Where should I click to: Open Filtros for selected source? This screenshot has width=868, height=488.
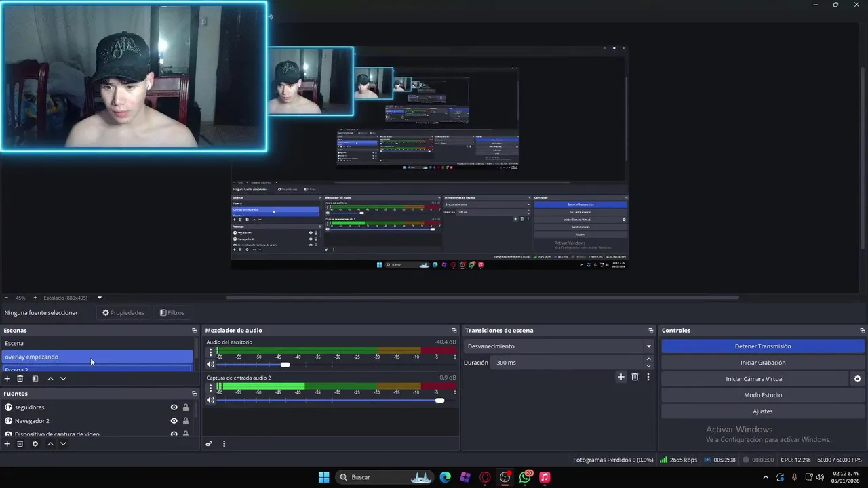(x=172, y=313)
